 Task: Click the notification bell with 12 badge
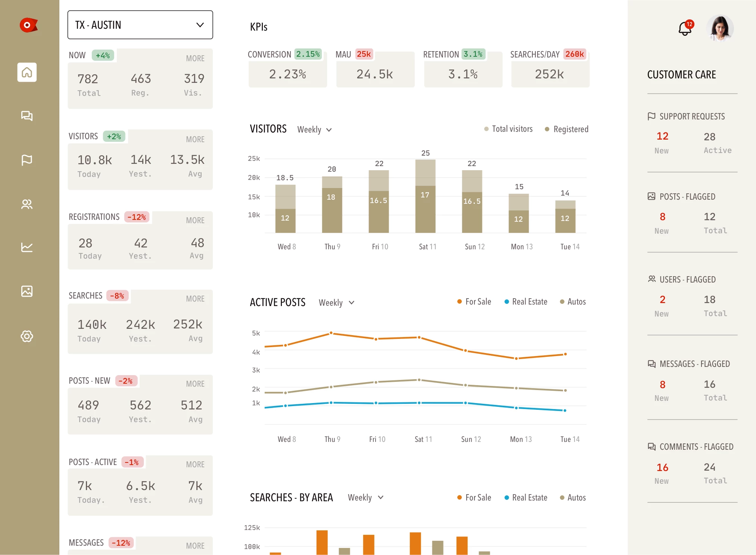tap(685, 28)
